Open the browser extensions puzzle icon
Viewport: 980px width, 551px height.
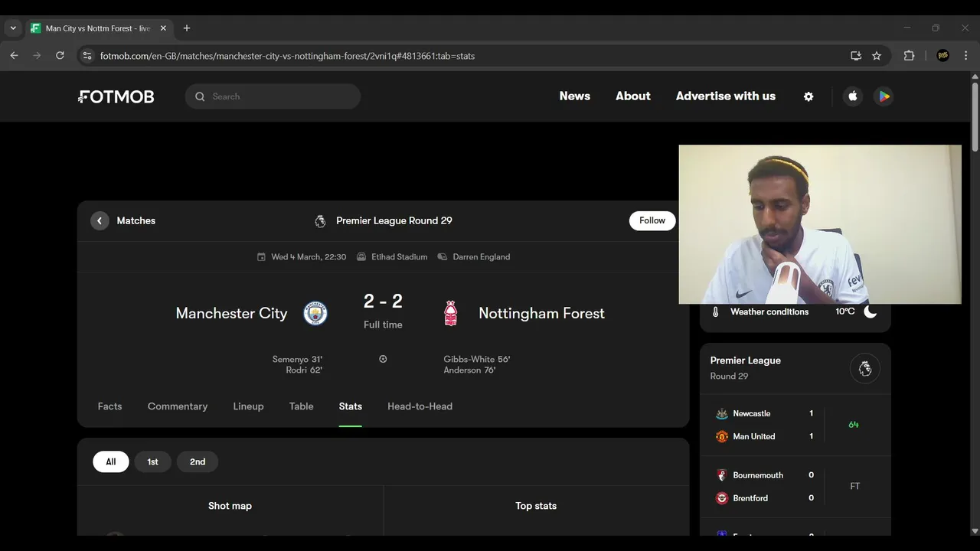click(x=910, y=56)
